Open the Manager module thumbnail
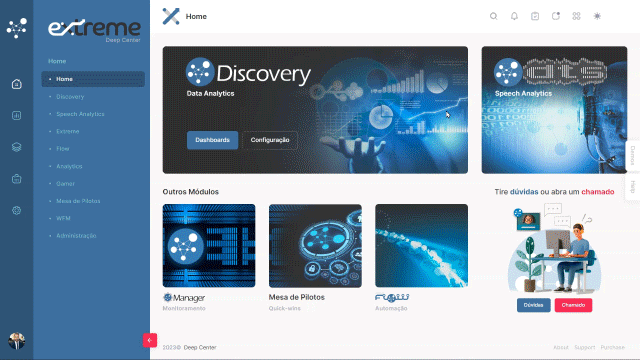640x360 pixels. 209,246
